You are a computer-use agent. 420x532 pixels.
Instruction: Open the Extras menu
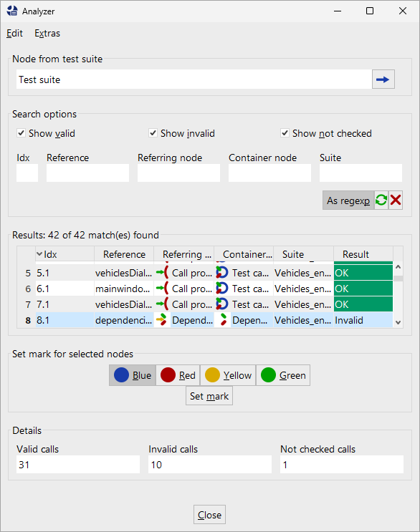pyautogui.click(x=47, y=33)
